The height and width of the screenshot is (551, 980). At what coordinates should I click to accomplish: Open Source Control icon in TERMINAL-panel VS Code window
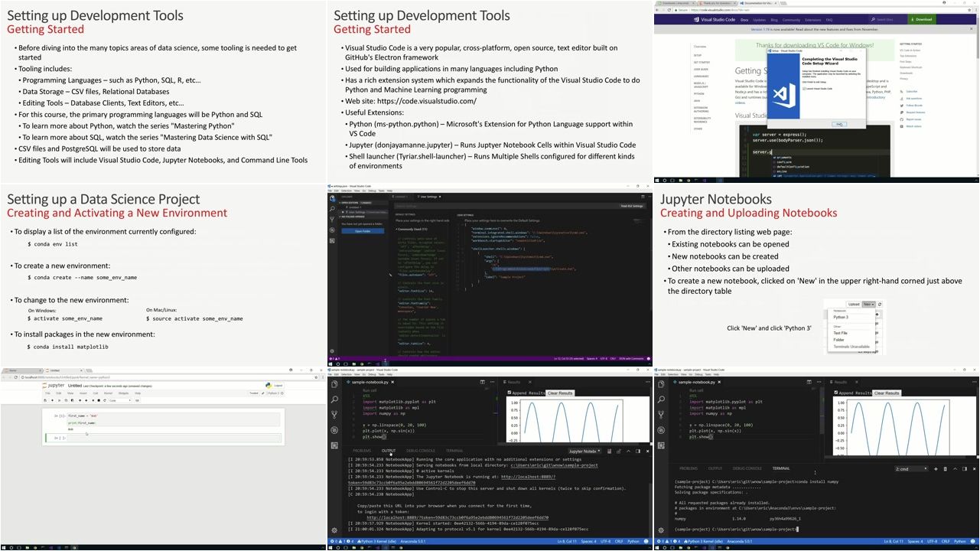coord(661,414)
